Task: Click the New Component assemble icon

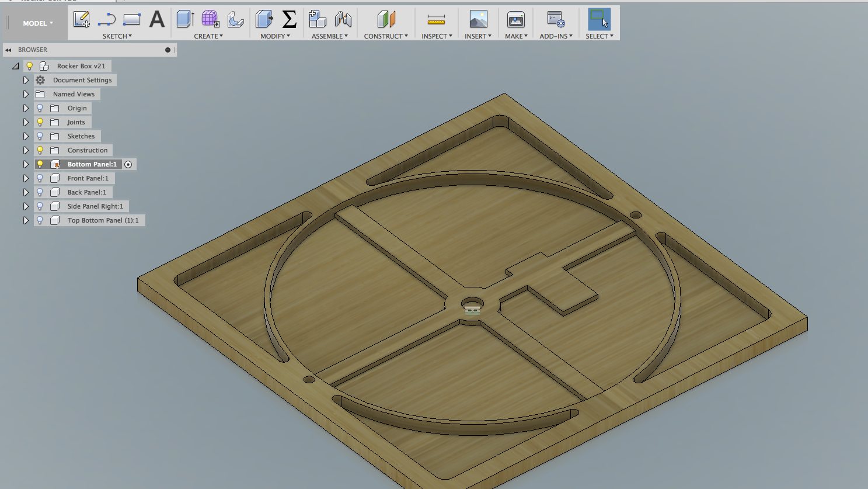Action: (x=317, y=19)
